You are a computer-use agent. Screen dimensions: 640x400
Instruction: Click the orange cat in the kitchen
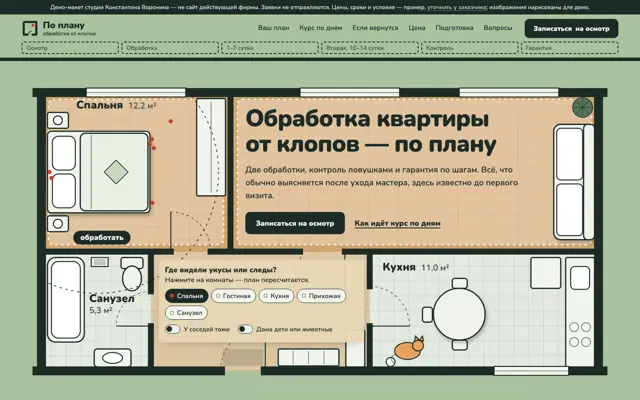409,348
